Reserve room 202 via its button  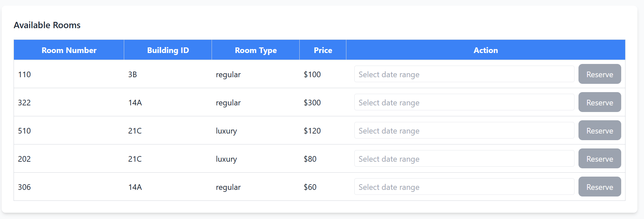[x=599, y=159]
